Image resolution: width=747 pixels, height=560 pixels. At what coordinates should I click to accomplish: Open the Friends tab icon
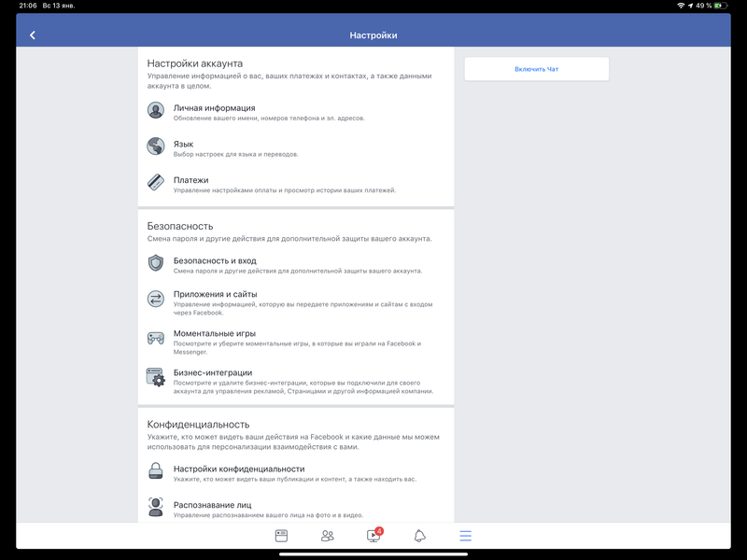tap(328, 536)
